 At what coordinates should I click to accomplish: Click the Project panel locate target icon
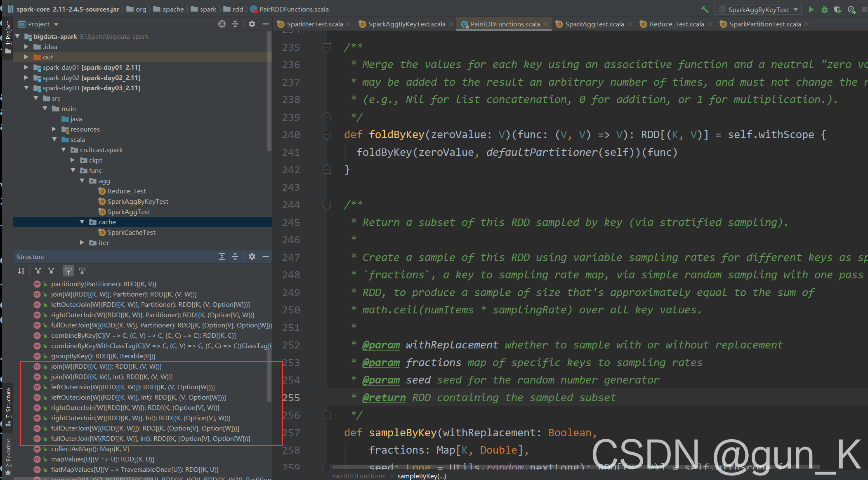point(222,24)
